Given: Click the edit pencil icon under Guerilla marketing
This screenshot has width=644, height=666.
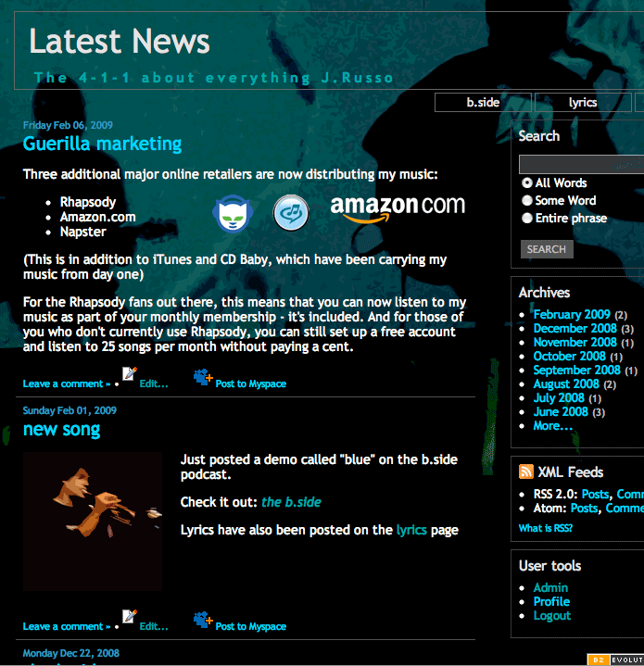Looking at the screenshot, I should tap(130, 373).
